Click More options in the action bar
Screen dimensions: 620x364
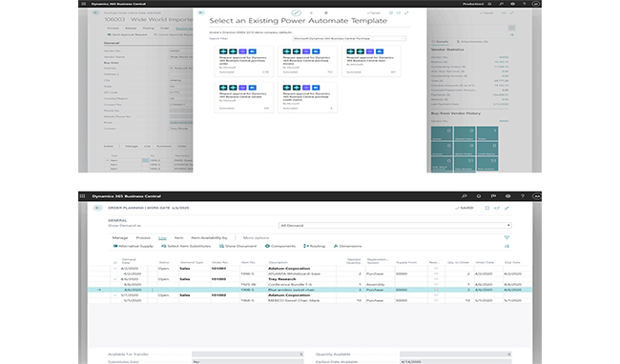[x=256, y=237]
